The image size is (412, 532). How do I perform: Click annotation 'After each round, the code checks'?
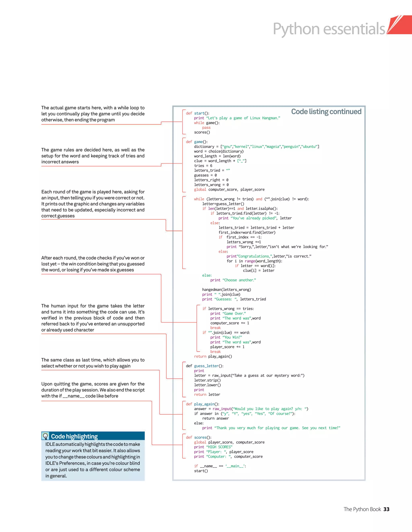93,264
